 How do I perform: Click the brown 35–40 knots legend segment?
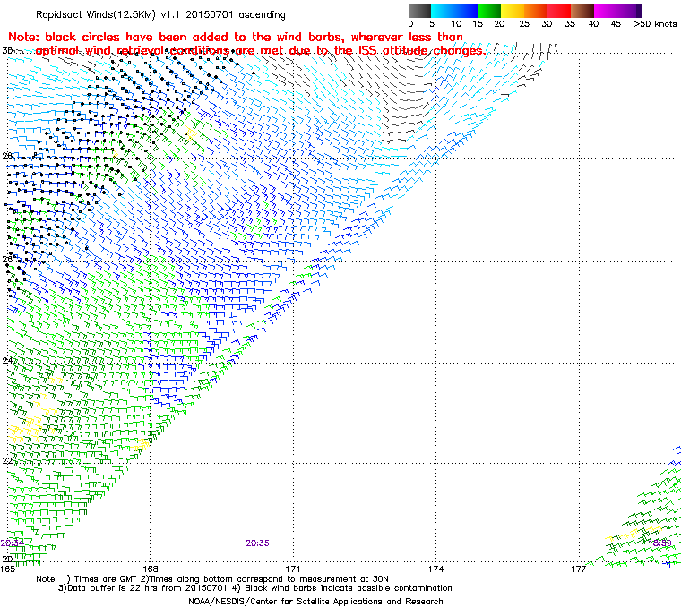582,11
